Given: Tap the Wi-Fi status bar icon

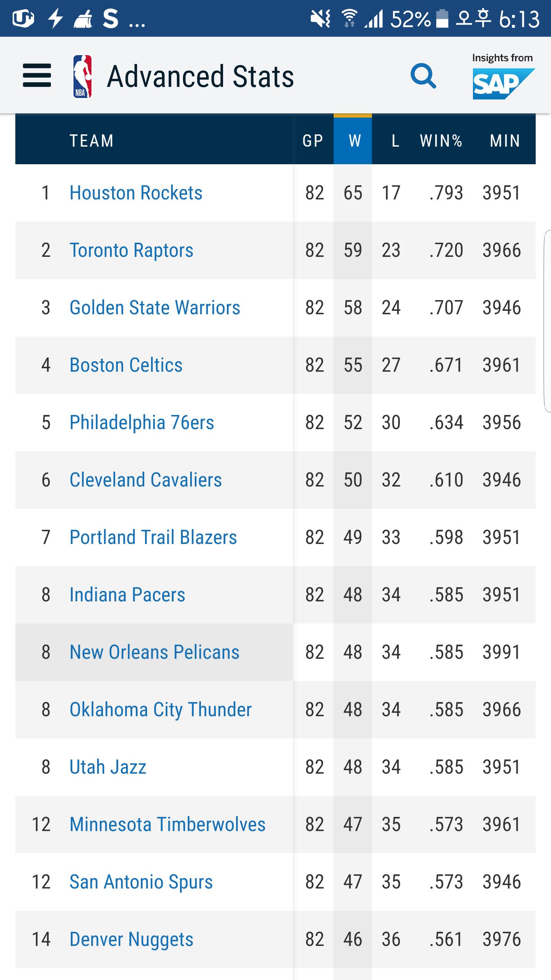Looking at the screenshot, I should coord(349,19).
